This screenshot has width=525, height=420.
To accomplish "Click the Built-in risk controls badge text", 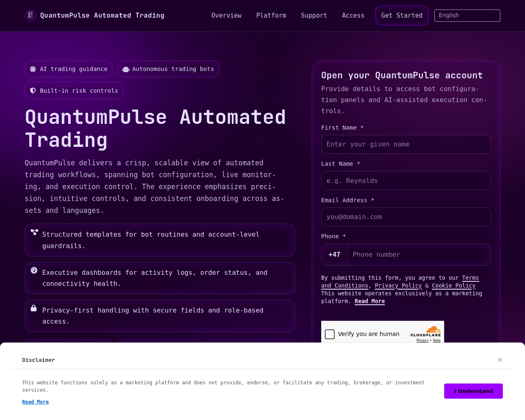I will point(79,91).
